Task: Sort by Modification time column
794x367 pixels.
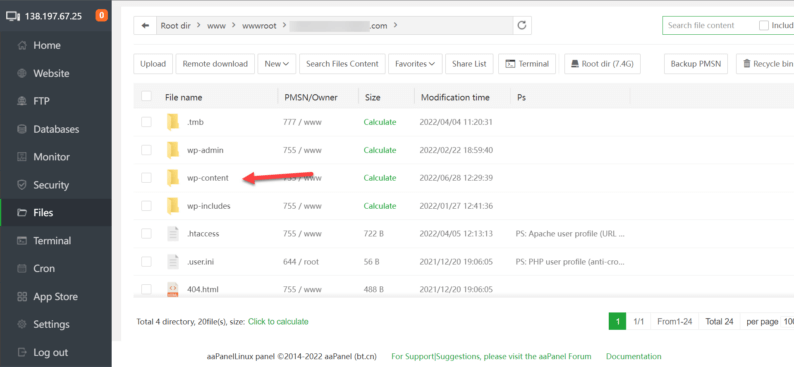Action: tap(455, 97)
